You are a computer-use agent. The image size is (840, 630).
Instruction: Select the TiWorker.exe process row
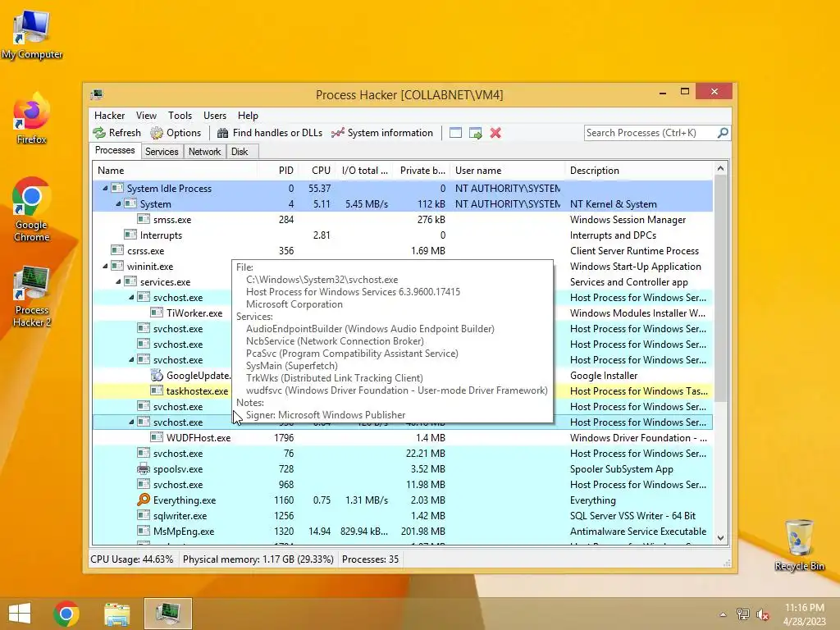tap(403, 313)
